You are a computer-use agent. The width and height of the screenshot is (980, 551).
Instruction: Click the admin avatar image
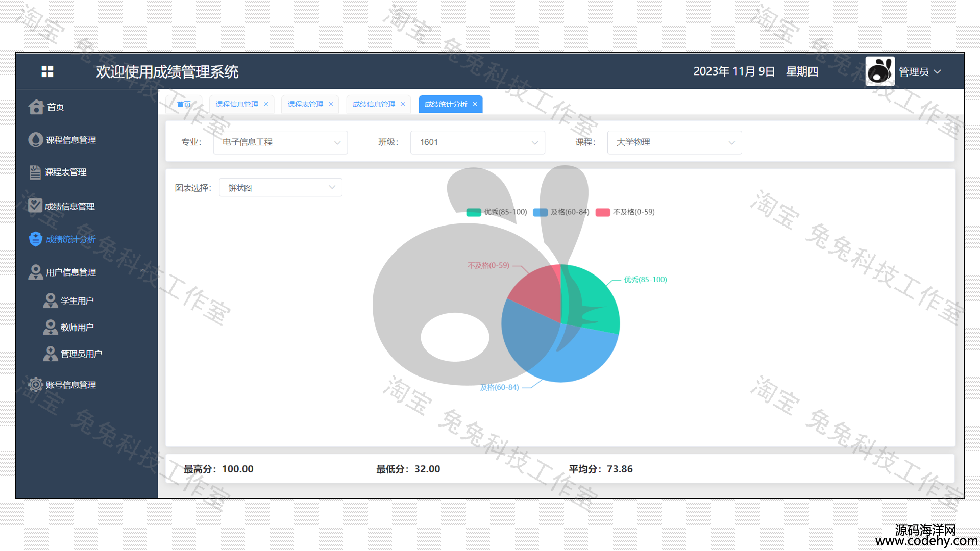pyautogui.click(x=880, y=71)
